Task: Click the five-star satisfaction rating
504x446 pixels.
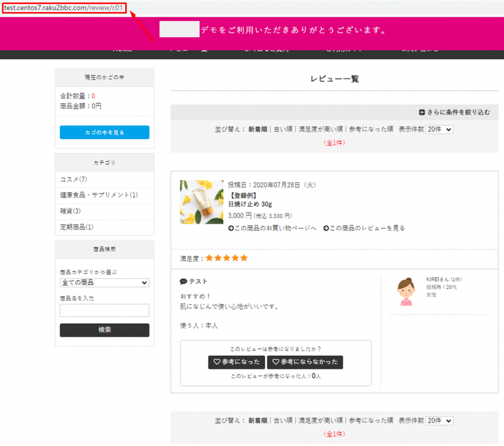Action: (226, 258)
